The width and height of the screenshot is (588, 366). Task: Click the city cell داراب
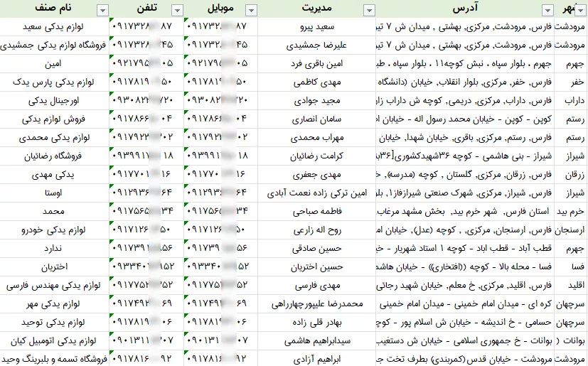tap(571, 100)
